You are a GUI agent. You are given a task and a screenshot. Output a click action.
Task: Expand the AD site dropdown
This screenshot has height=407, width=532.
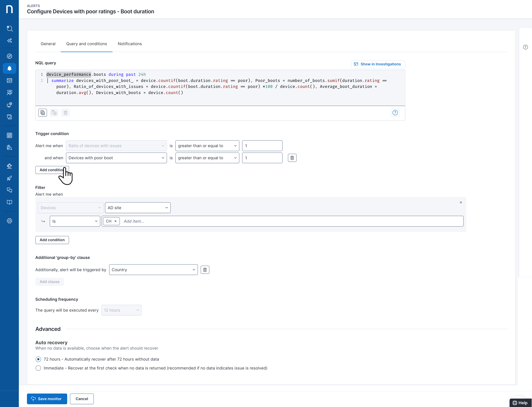[x=138, y=208]
